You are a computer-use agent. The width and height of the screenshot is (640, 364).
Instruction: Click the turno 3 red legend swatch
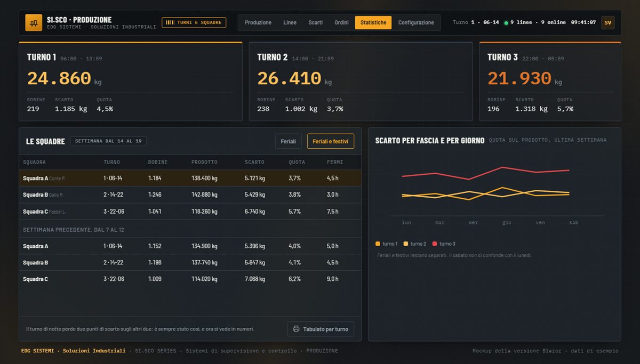[435, 244]
